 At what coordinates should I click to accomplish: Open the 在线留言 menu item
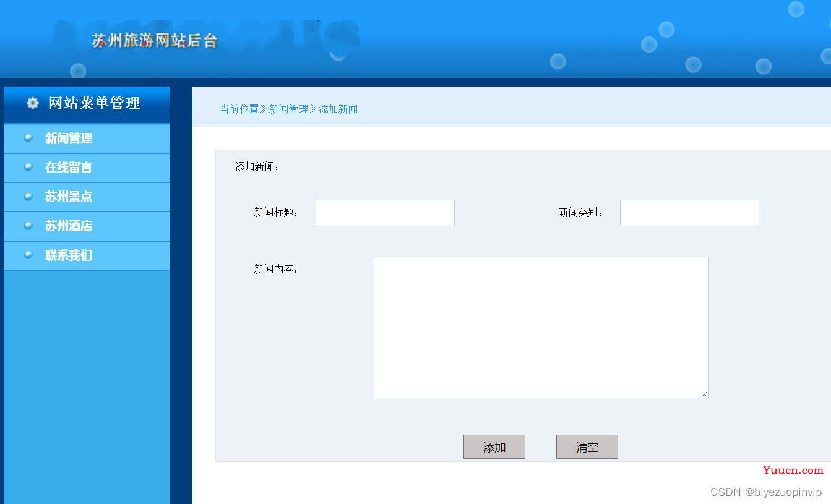[x=87, y=168]
